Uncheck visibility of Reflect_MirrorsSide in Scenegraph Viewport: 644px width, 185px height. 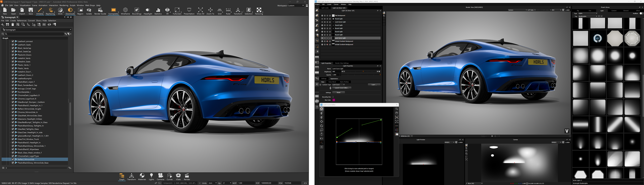(13, 159)
